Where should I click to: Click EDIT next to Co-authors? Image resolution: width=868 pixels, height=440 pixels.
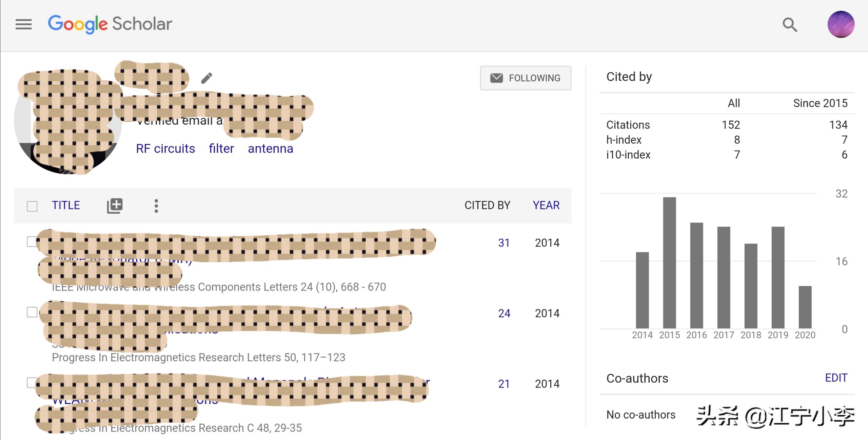[836, 378]
